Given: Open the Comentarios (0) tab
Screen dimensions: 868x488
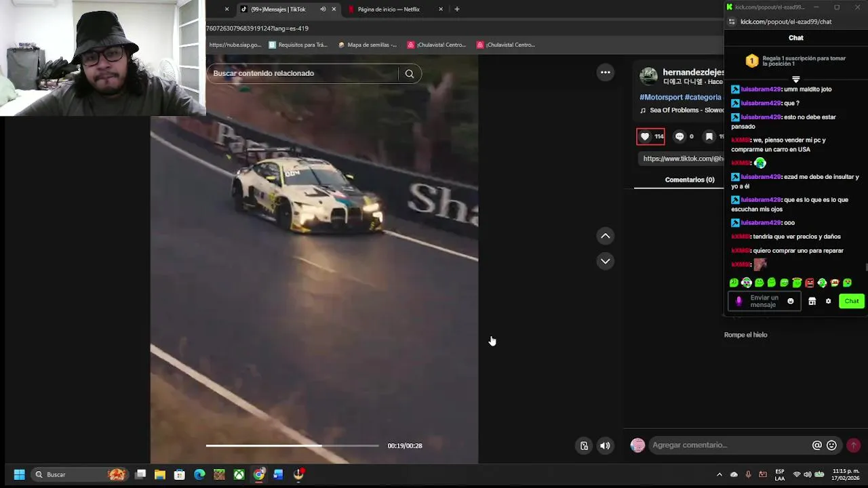Looking at the screenshot, I should tap(690, 180).
